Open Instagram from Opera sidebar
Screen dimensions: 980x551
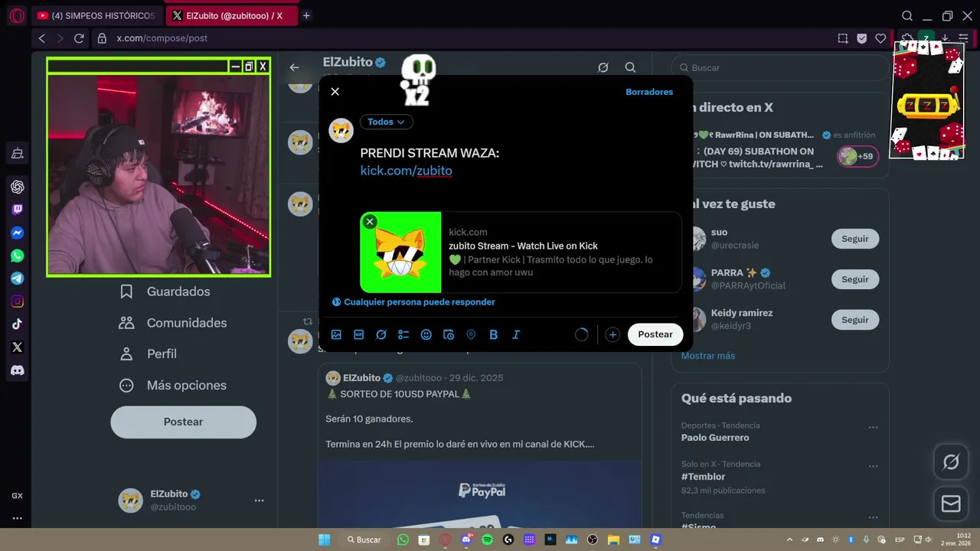(x=17, y=302)
